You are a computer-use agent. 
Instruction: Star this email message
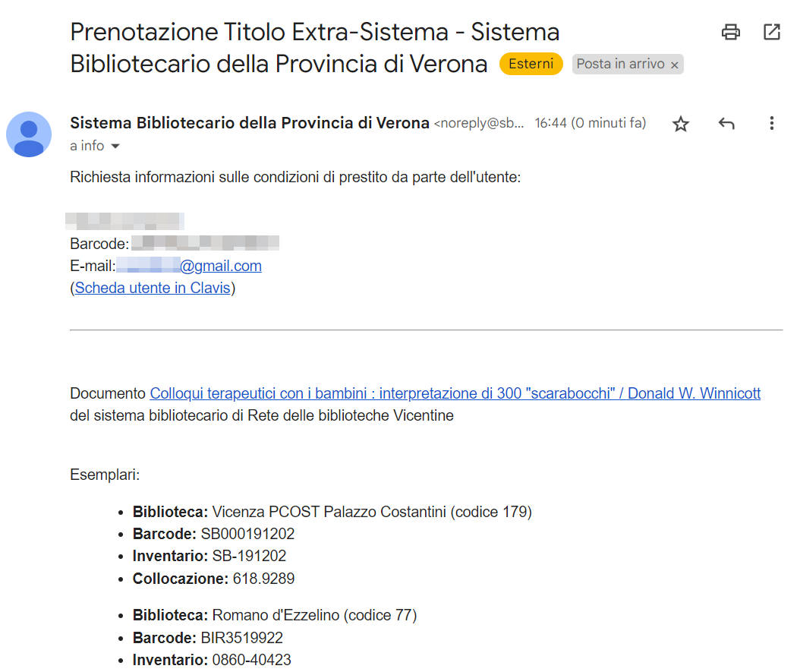click(x=681, y=124)
